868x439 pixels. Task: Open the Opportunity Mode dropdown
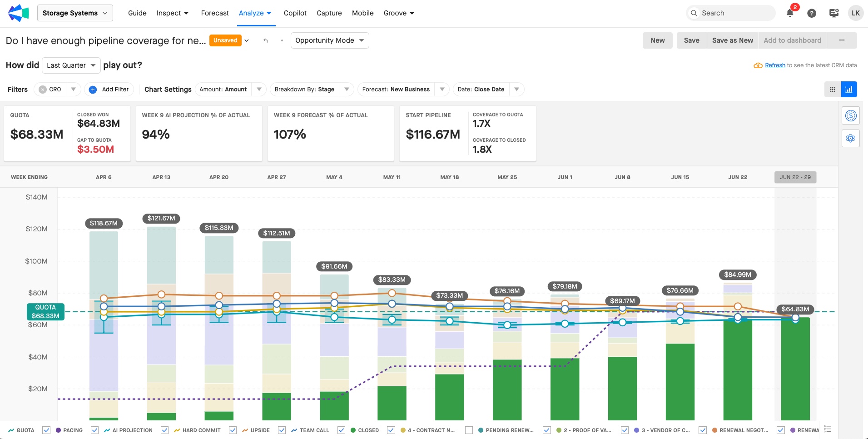329,40
